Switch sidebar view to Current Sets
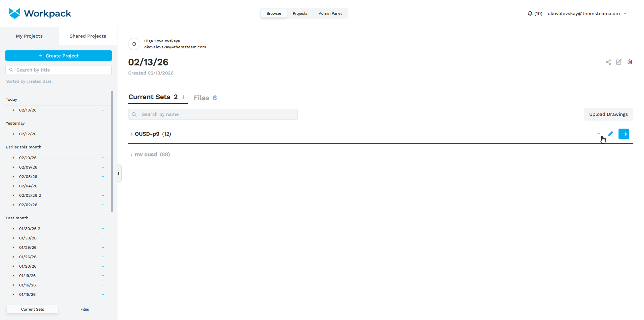Screen dimensions: 644x320 point(33,309)
